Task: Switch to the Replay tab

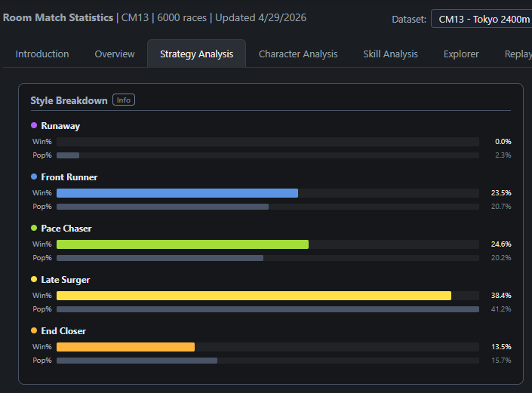Action: [x=518, y=54]
